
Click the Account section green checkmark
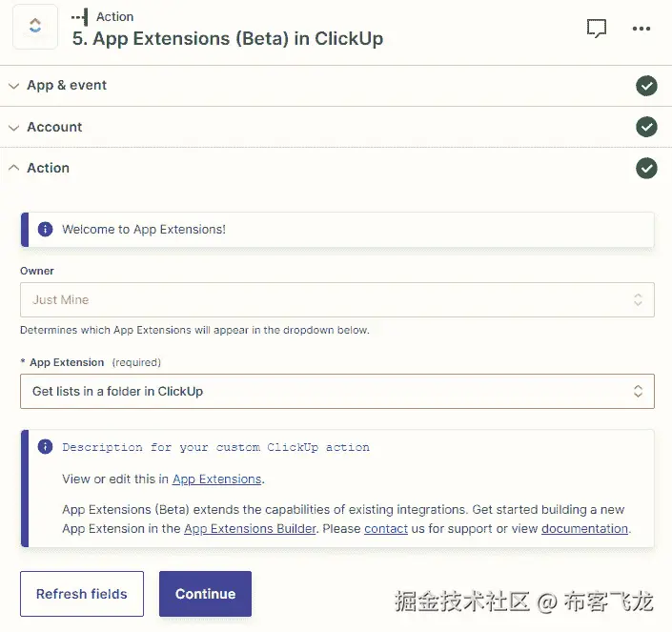tap(646, 127)
